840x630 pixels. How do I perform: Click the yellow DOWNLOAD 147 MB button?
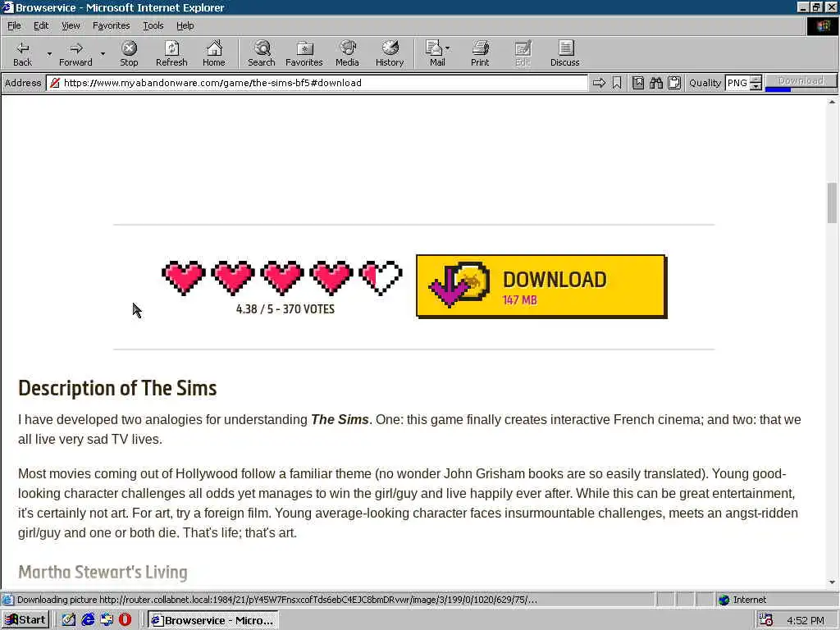pyautogui.click(x=541, y=286)
